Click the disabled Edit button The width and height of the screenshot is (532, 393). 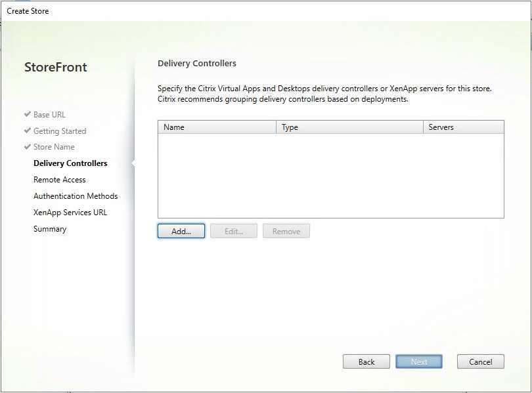pyautogui.click(x=235, y=231)
